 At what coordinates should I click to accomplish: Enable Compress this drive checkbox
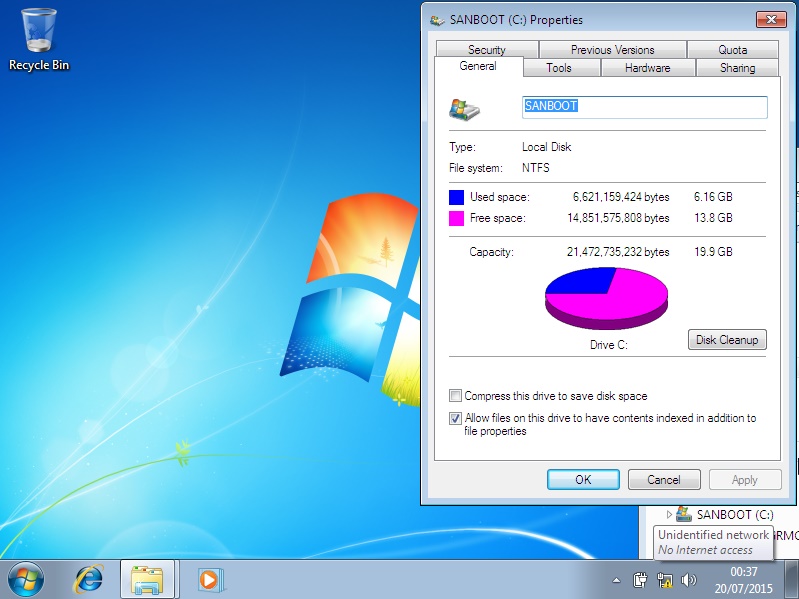(455, 395)
